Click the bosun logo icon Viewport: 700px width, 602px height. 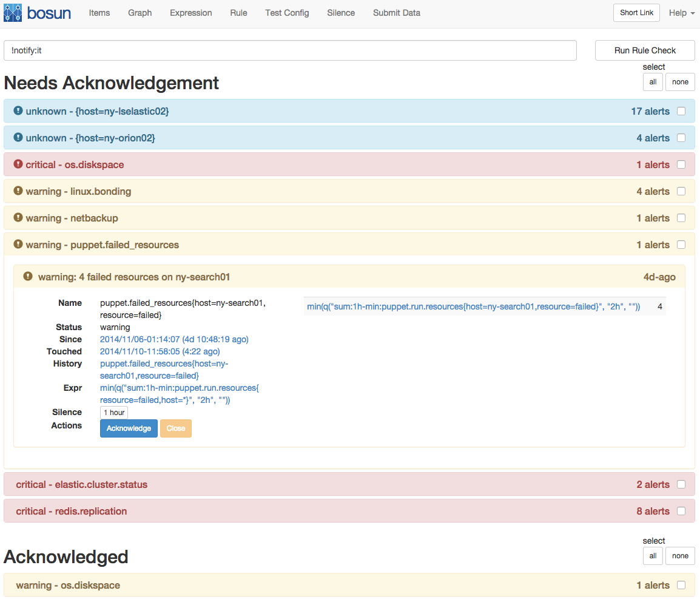pyautogui.click(x=13, y=13)
